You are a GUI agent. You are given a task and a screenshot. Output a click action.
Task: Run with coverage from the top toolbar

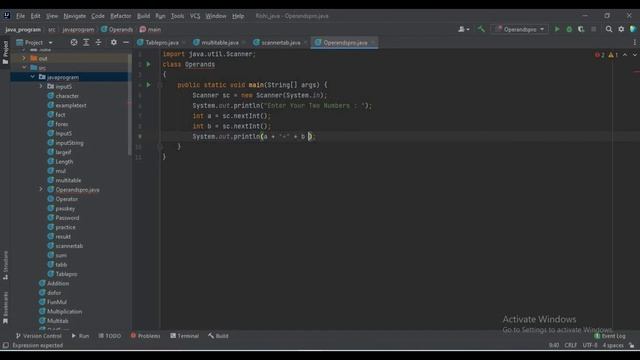tap(581, 29)
